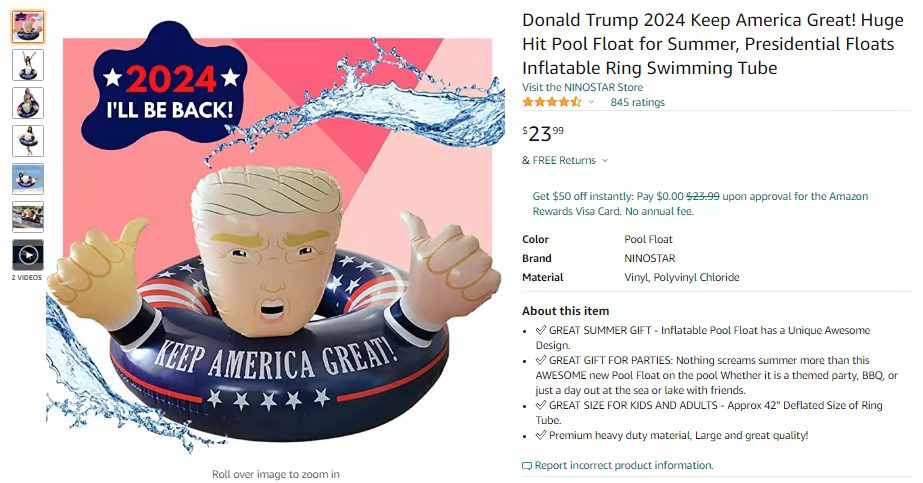The height and width of the screenshot is (483, 923).
Task: Select the sixth product thumbnail image
Action: [x=28, y=217]
